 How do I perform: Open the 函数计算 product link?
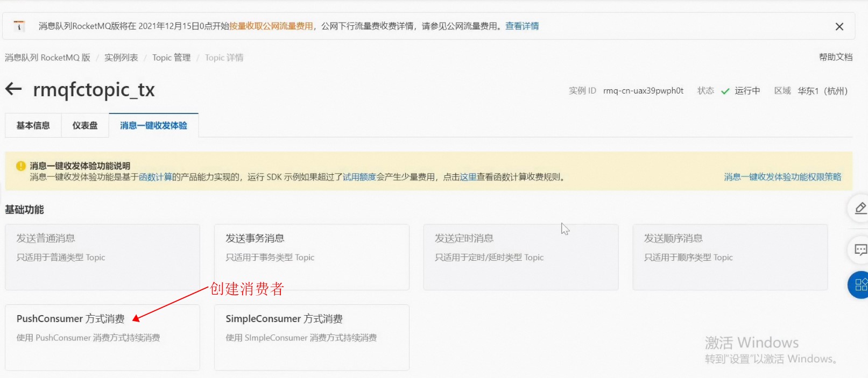coord(155,177)
